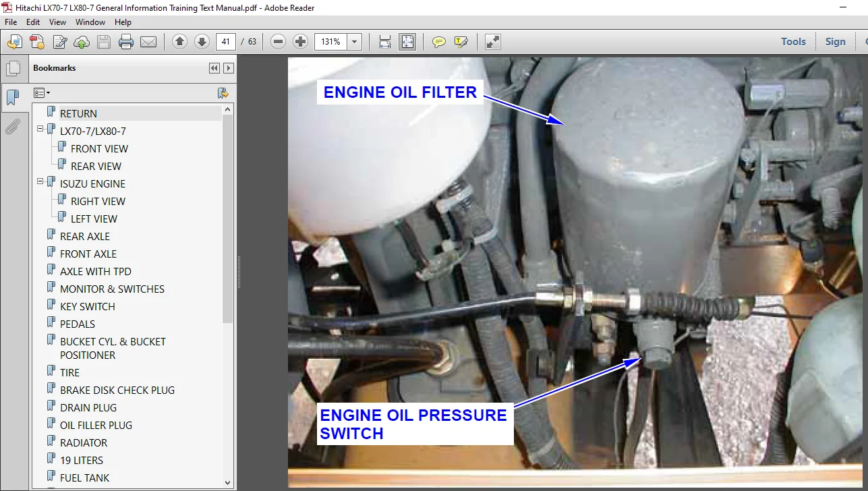Jump to the OIL FILLER PLUG bookmark
Screen dimensions: 868x491
click(x=96, y=425)
